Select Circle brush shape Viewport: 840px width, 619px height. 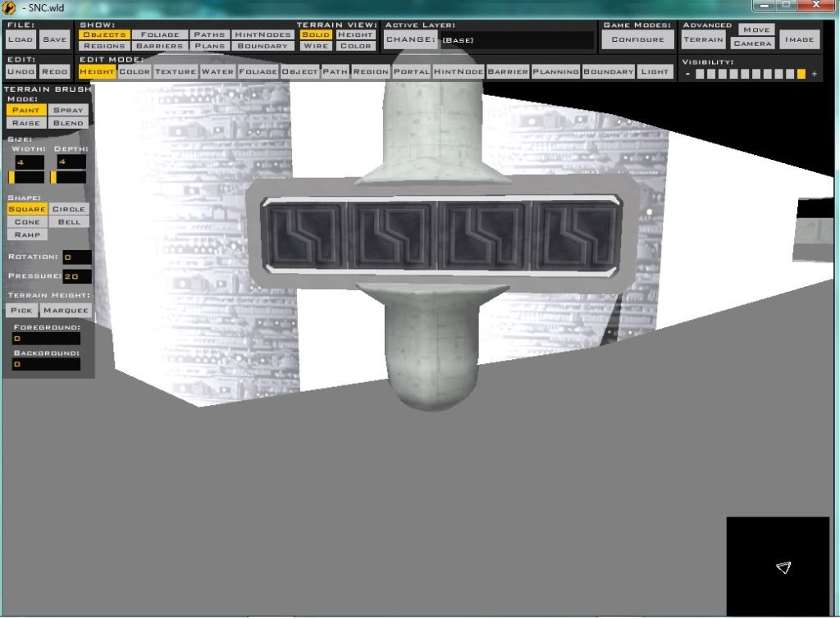pyautogui.click(x=69, y=209)
